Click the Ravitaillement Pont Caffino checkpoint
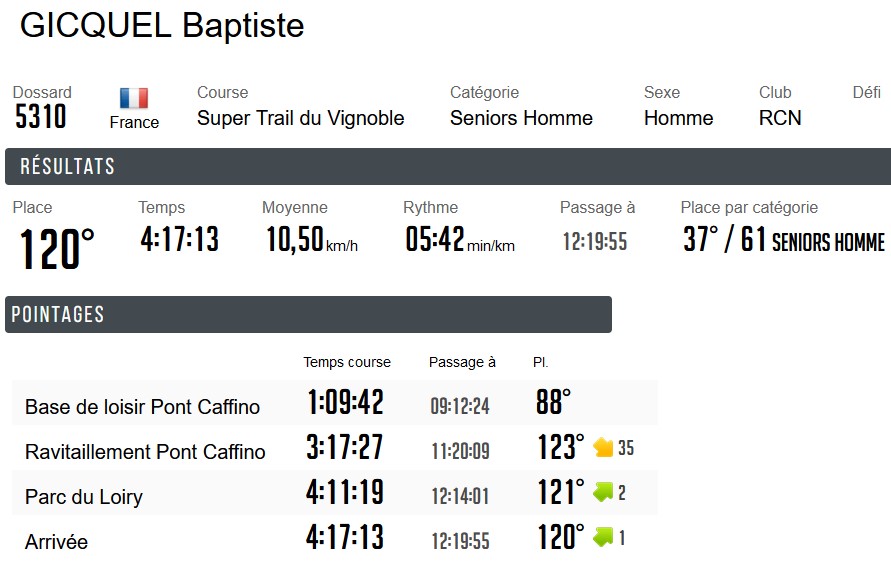The height and width of the screenshot is (561, 891). (145, 452)
